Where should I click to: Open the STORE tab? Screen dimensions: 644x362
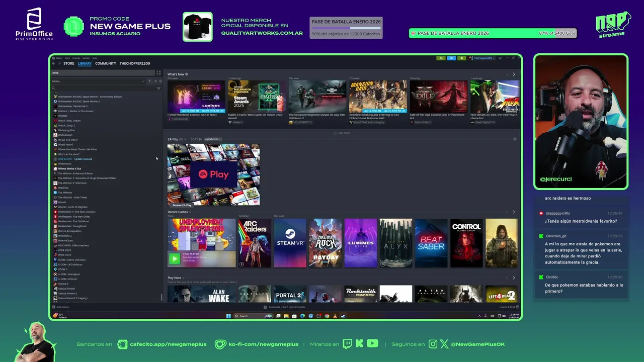coord(69,63)
